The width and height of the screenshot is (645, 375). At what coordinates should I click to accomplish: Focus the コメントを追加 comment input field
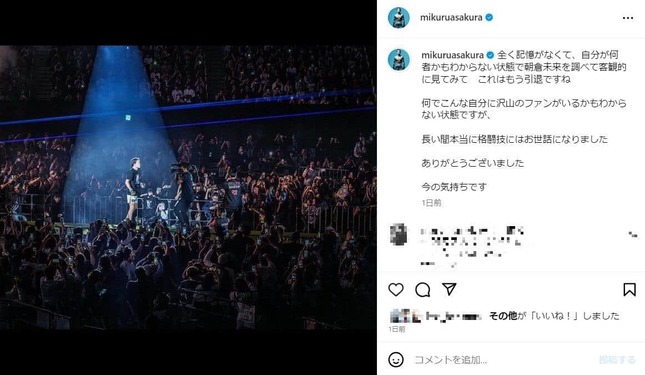[x=502, y=360]
